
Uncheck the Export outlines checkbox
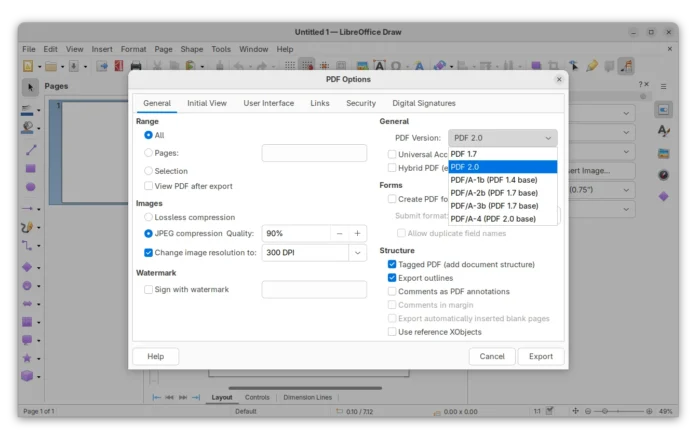(x=392, y=278)
